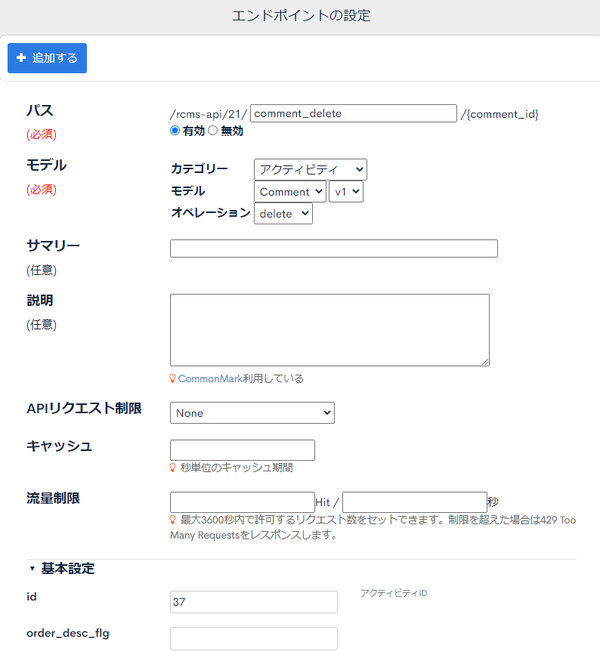
Task: Select the 有効 radio button
Action: (175, 130)
